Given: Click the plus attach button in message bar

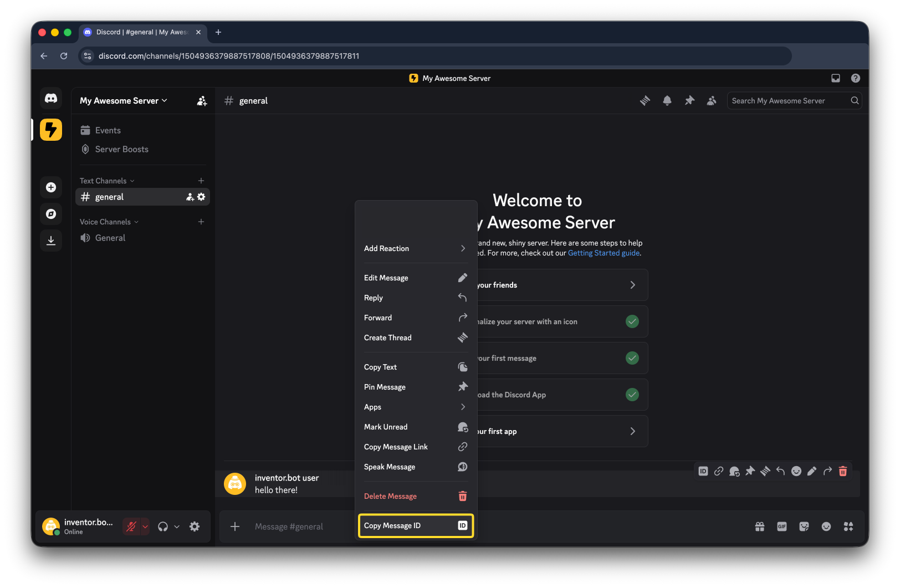Looking at the screenshot, I should 235,526.
